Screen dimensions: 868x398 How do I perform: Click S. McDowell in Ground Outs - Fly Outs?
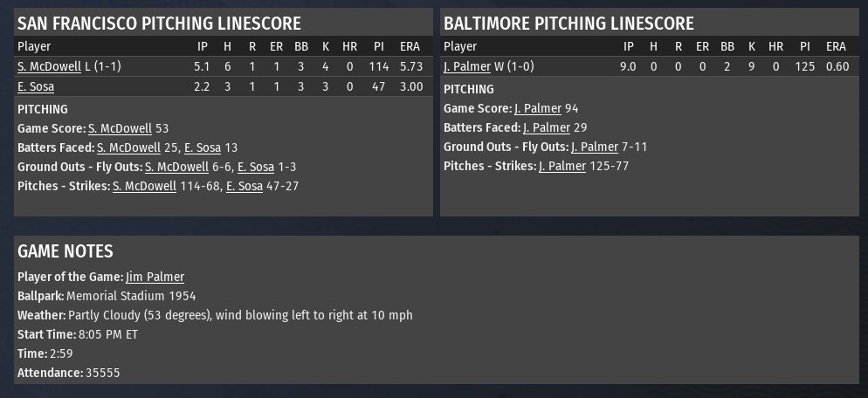pyautogui.click(x=176, y=167)
